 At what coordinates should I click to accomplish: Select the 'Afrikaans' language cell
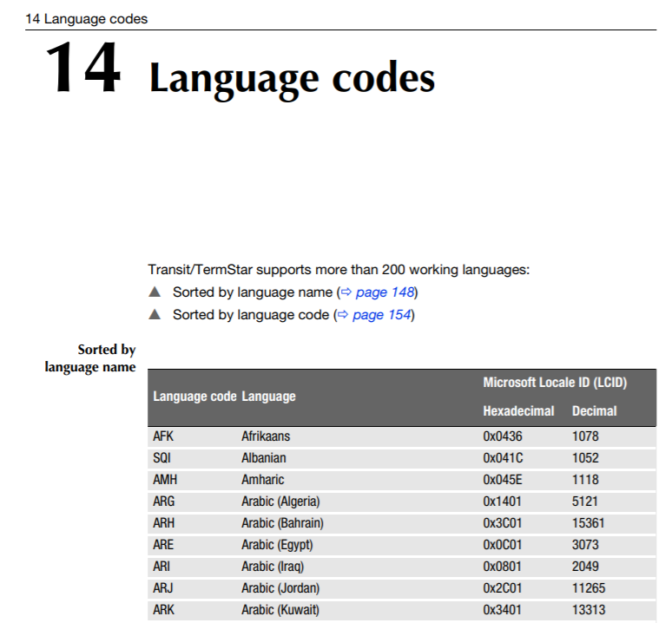(266, 436)
